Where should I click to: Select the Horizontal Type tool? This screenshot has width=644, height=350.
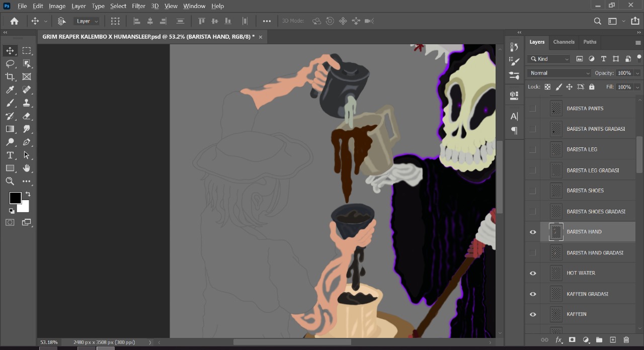pos(10,155)
